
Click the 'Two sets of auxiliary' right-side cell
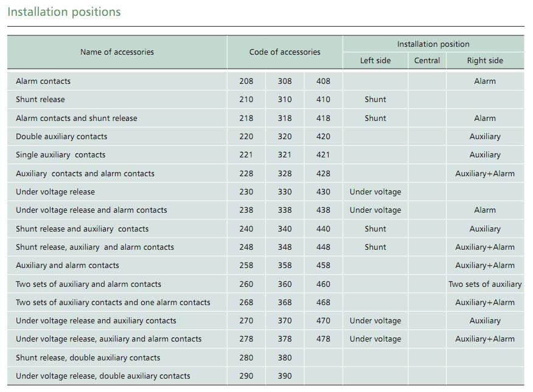[485, 284]
